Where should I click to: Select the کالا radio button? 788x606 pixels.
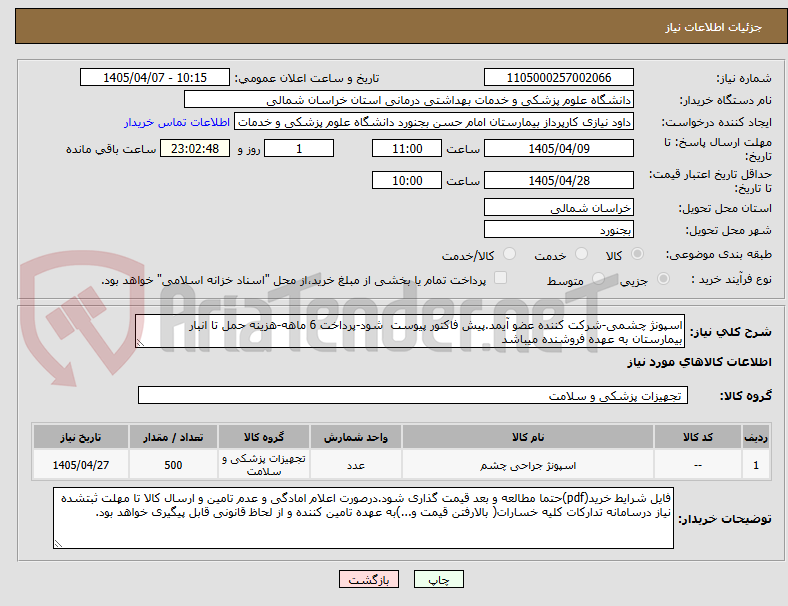coord(637,254)
